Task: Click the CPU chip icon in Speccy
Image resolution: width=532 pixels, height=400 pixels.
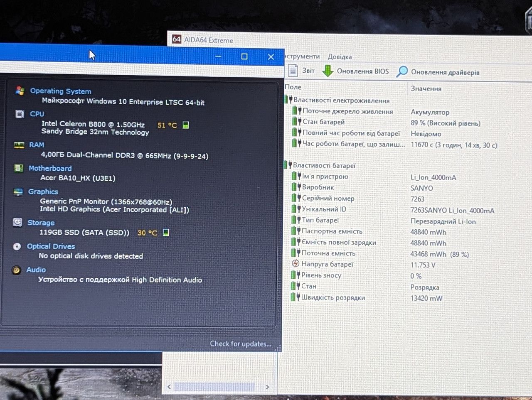Action: 19,114
